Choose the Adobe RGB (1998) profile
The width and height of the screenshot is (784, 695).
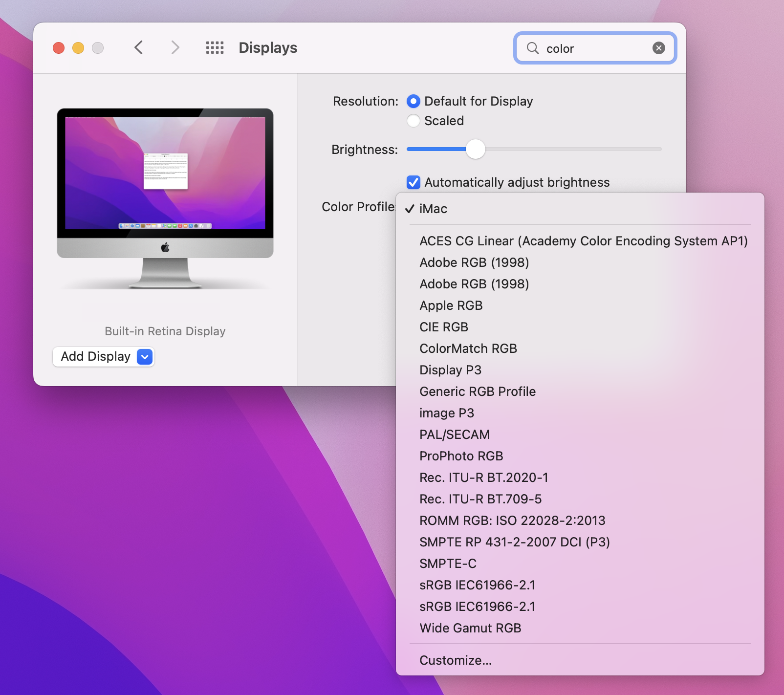click(x=474, y=262)
